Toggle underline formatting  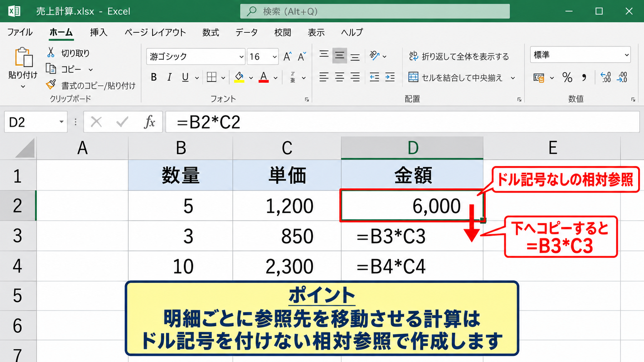coord(185,77)
